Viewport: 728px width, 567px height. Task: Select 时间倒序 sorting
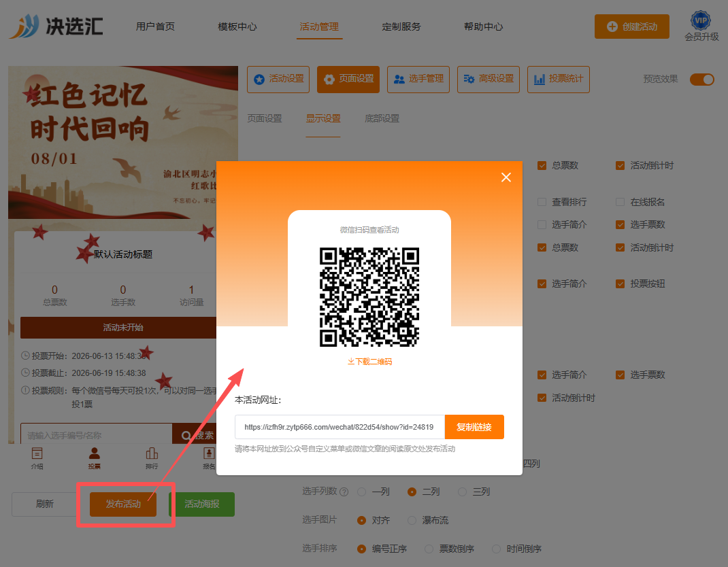(x=496, y=549)
